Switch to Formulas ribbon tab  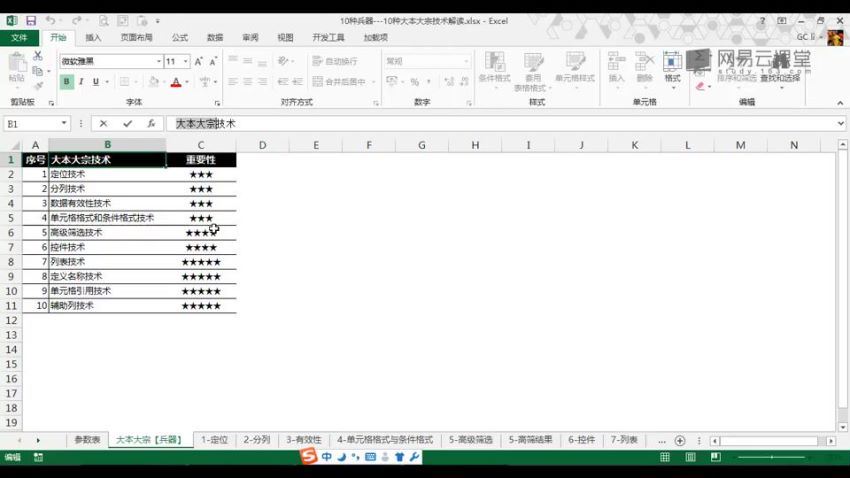point(180,37)
